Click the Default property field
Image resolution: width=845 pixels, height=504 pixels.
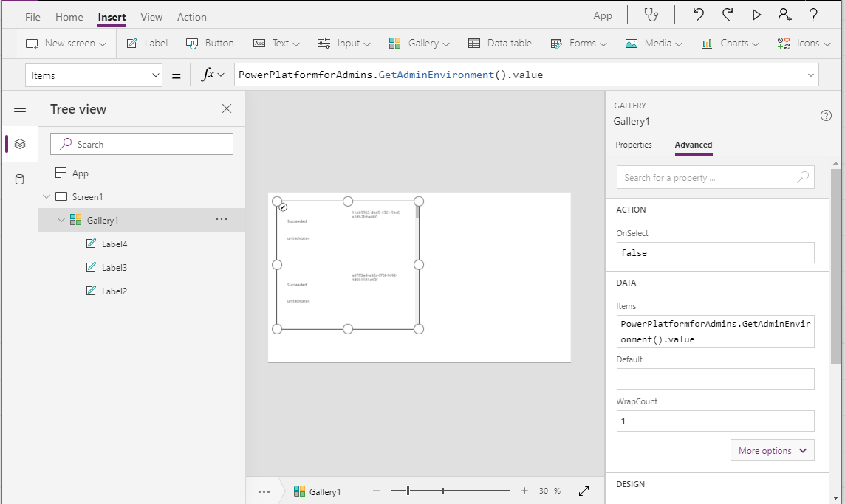(715, 379)
